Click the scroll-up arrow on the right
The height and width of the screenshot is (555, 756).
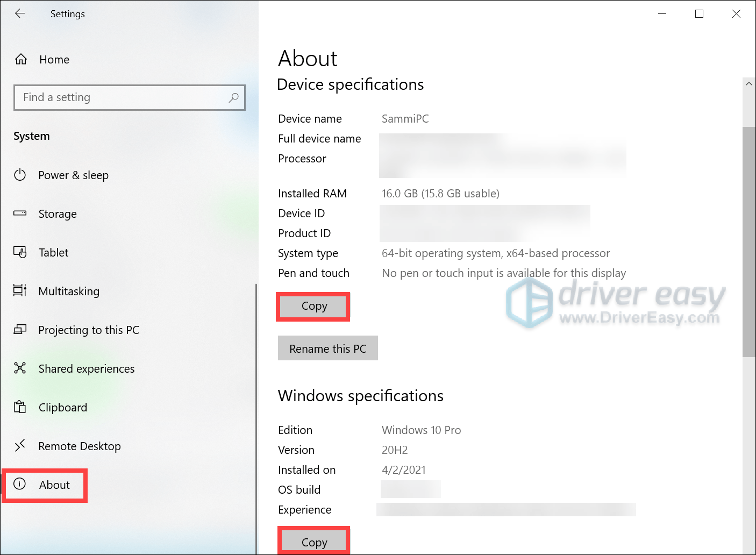point(748,84)
